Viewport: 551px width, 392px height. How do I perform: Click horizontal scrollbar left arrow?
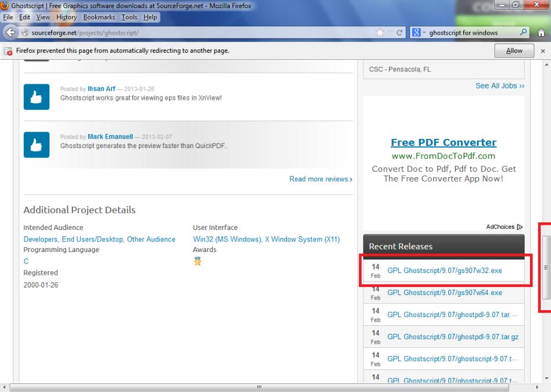point(4,387)
